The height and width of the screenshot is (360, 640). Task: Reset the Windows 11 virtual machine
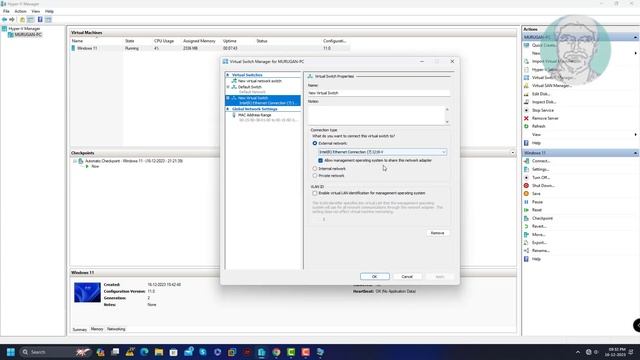click(537, 210)
